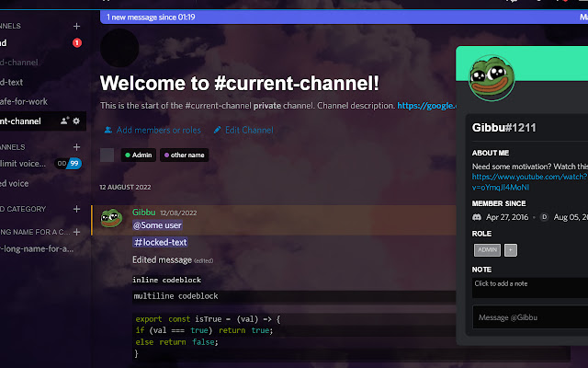Image resolution: width=588 pixels, height=368 pixels.
Task: Click the ADMIN role tag in the profile
Action: point(487,250)
